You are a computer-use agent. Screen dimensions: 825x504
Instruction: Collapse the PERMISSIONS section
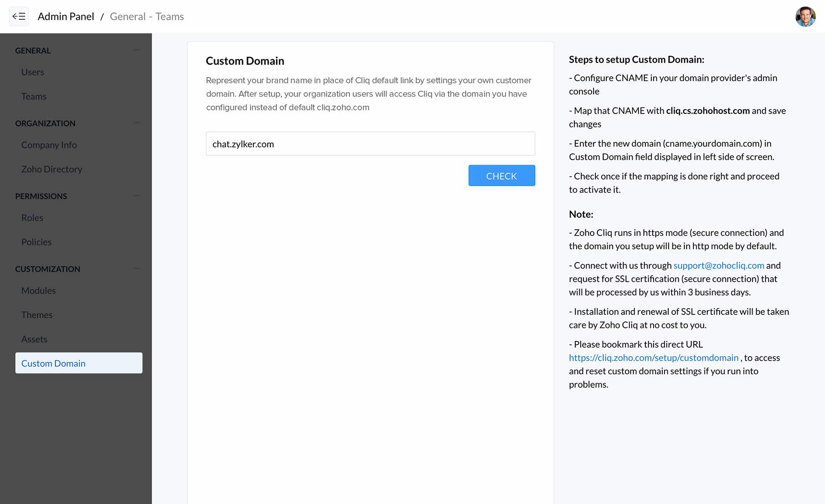[x=137, y=196]
